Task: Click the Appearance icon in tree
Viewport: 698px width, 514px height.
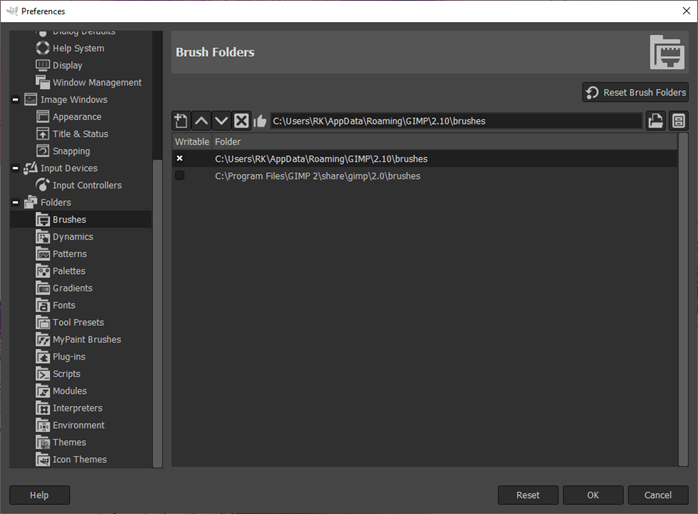Action: [x=43, y=117]
